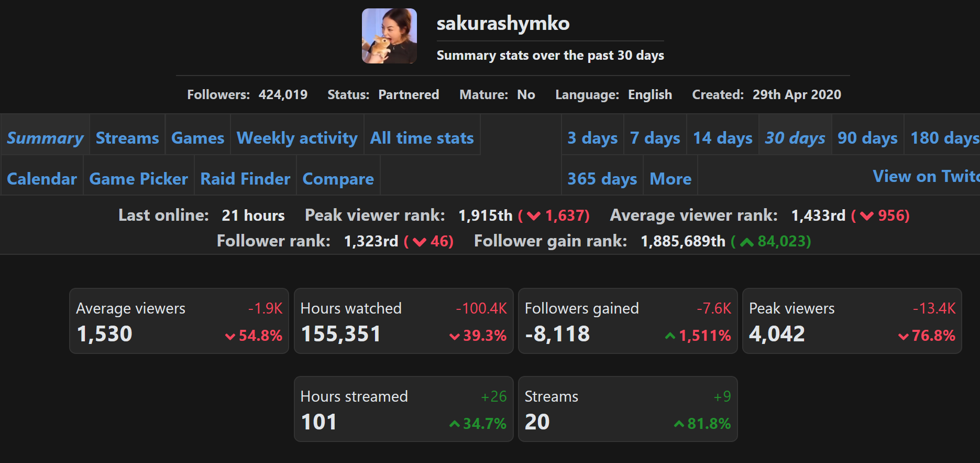Click the down chevron next to 39.3%

point(455,337)
